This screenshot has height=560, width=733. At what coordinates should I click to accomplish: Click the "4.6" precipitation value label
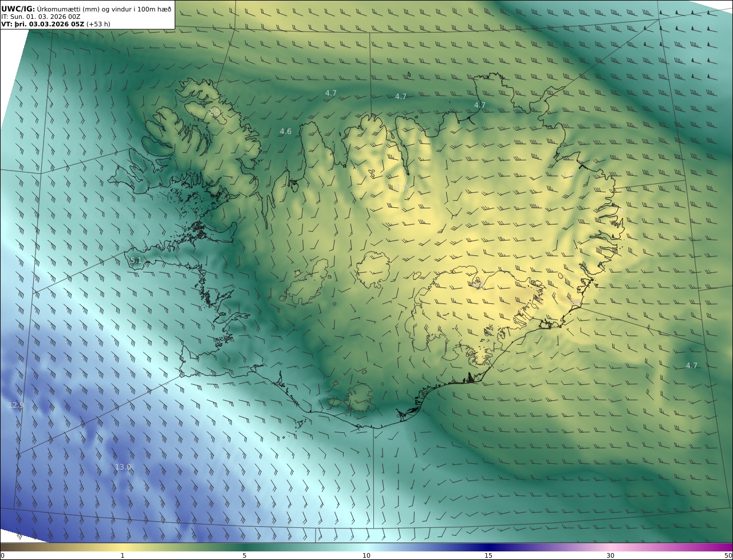pyautogui.click(x=285, y=132)
